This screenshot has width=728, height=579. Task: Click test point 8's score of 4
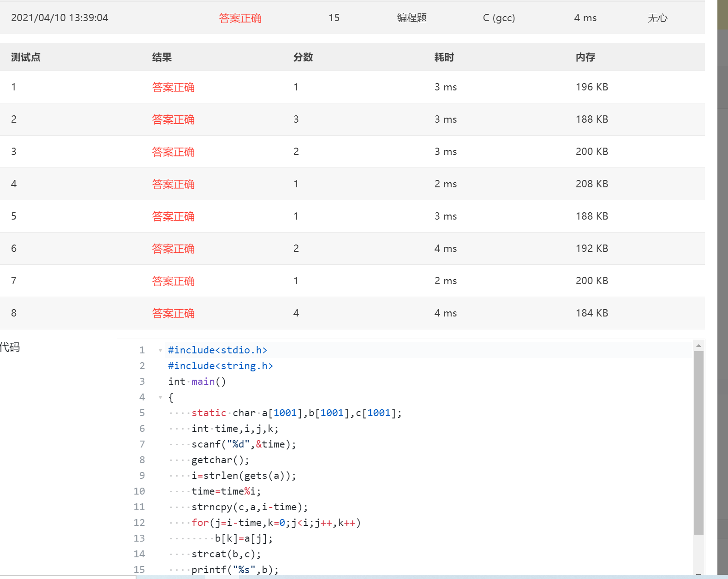click(296, 313)
